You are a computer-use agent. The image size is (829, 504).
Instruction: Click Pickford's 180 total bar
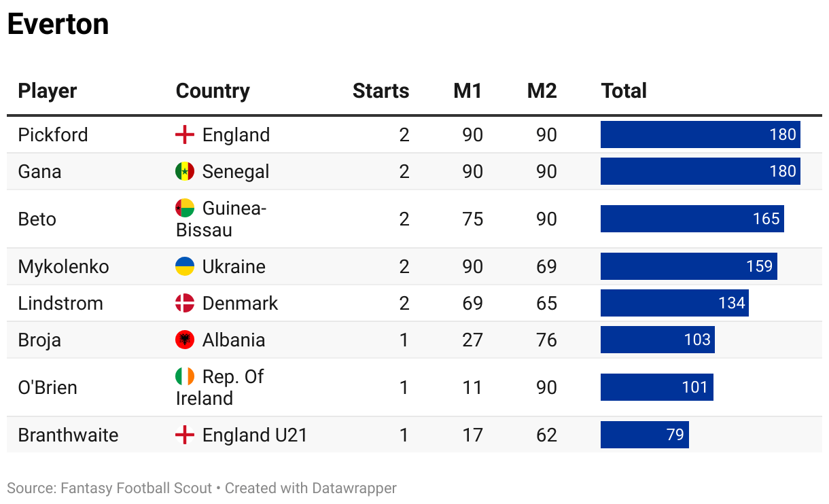pos(700,134)
